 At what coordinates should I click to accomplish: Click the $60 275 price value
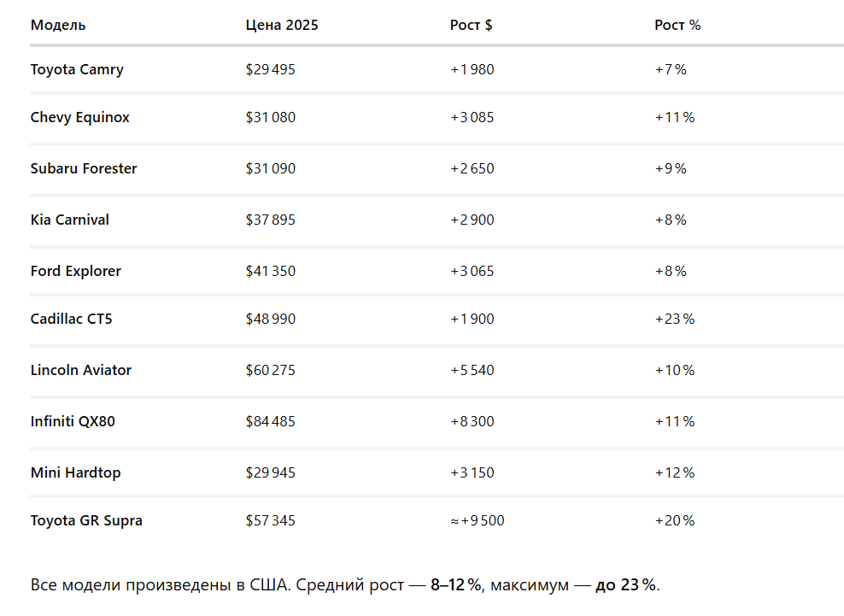(x=271, y=370)
